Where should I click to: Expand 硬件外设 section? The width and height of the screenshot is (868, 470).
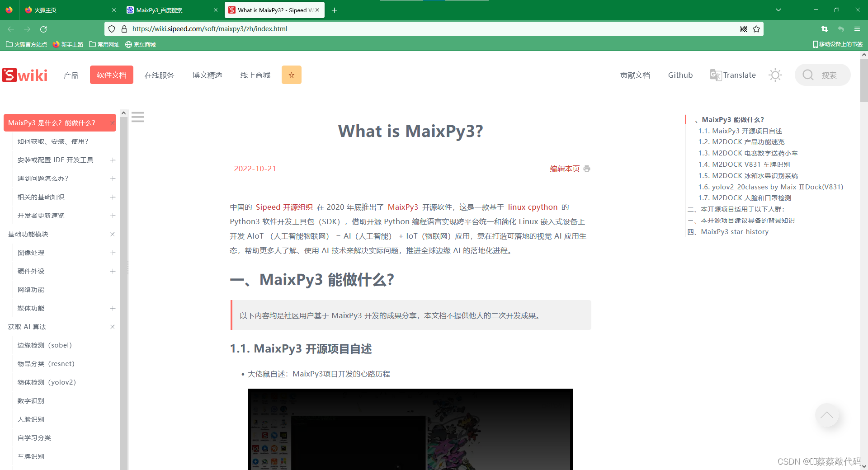click(113, 271)
